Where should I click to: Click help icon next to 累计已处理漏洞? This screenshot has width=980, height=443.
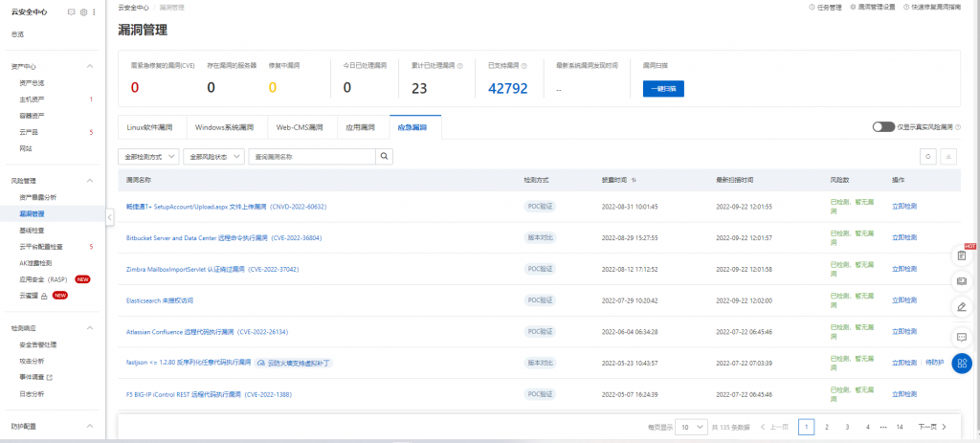pos(460,65)
